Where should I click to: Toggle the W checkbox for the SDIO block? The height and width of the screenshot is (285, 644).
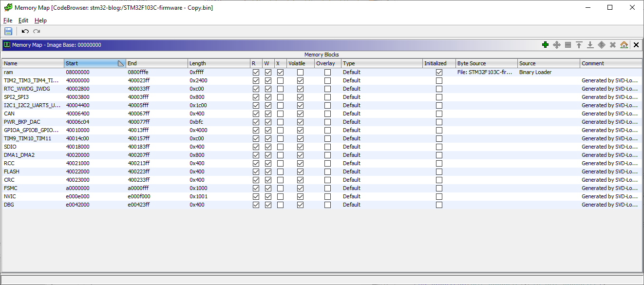268,147
